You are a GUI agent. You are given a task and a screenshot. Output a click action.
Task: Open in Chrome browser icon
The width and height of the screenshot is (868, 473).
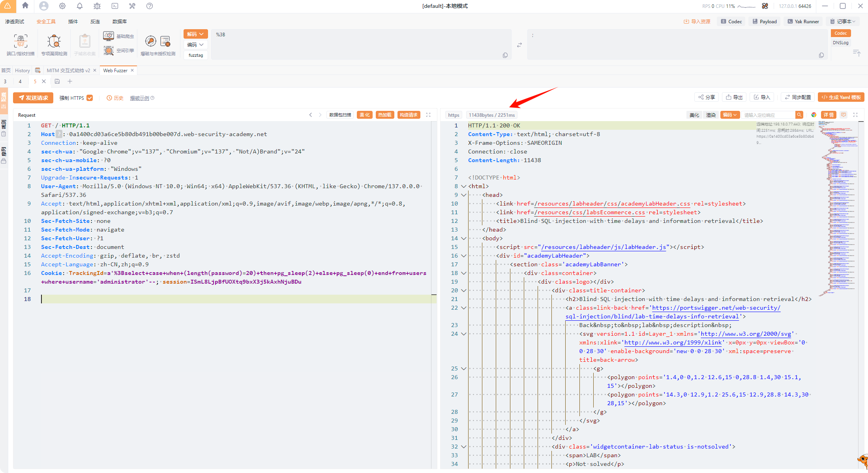click(x=814, y=115)
